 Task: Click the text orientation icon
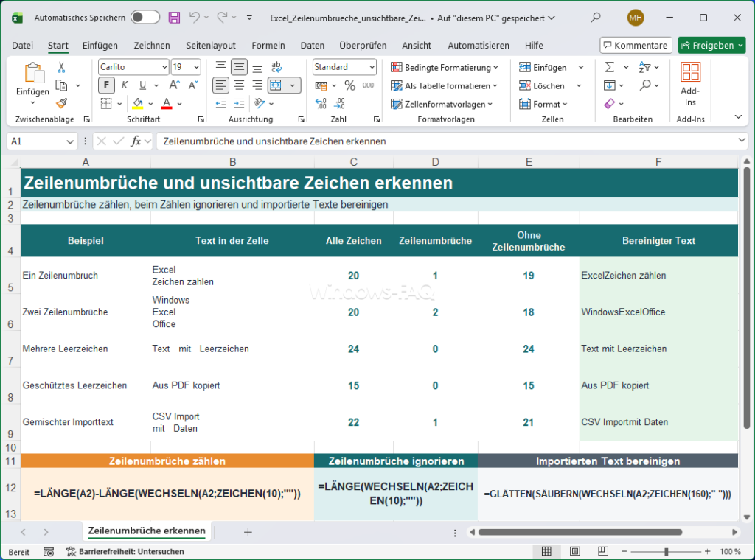260,103
